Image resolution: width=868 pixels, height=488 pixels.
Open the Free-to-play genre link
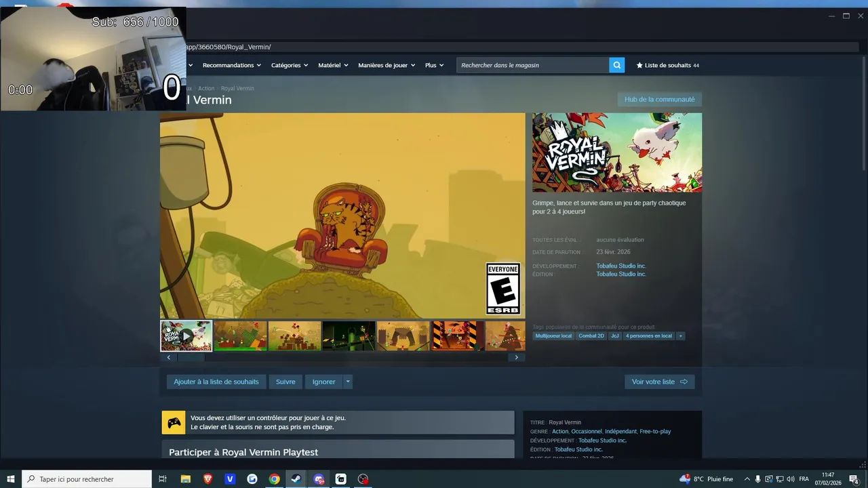pyautogui.click(x=655, y=431)
